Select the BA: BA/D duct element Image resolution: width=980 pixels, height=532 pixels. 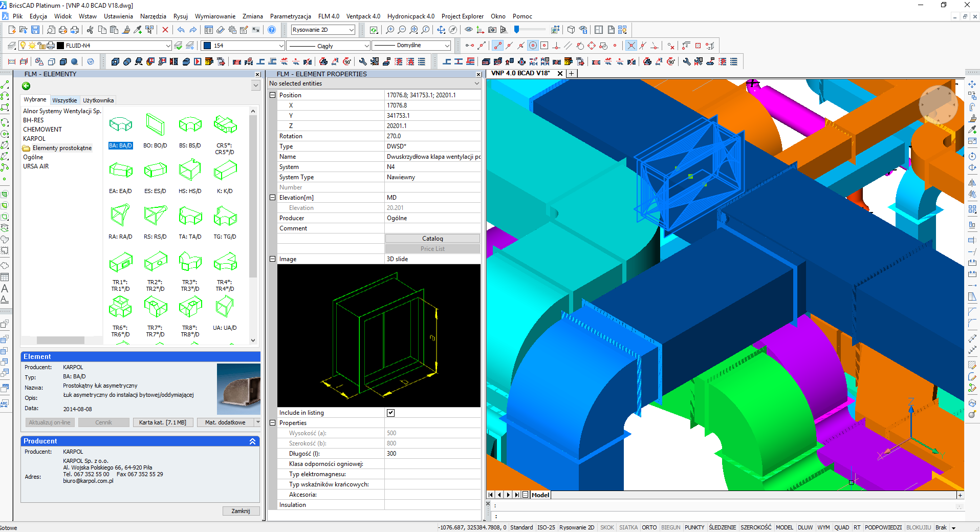pos(121,124)
